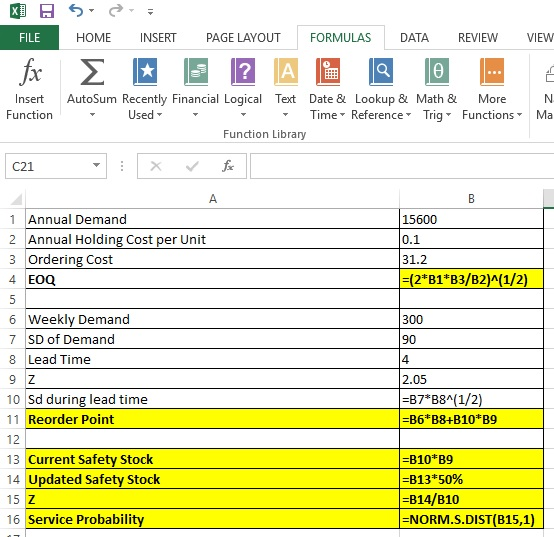The height and width of the screenshot is (537, 554).
Task: Click the Insert Function fx ribbon icon
Action: pyautogui.click(x=30, y=72)
